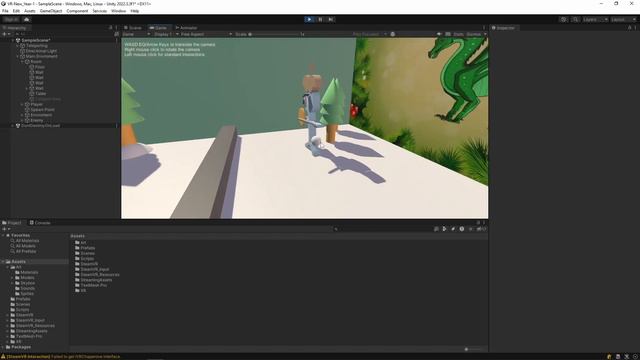The image size is (640, 360).
Task: Expand the Player object in Hierarchy
Action: pos(22,104)
